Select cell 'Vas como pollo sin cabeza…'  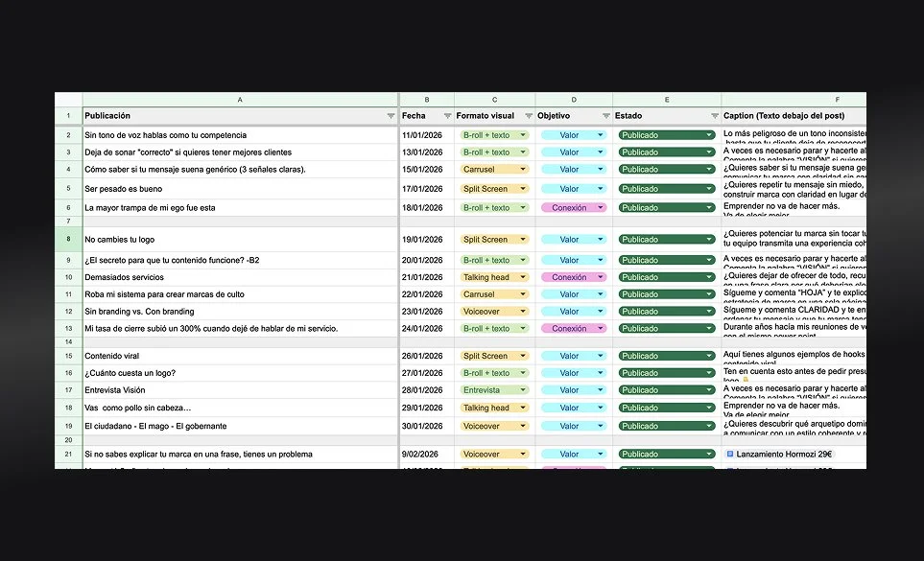[241, 408]
